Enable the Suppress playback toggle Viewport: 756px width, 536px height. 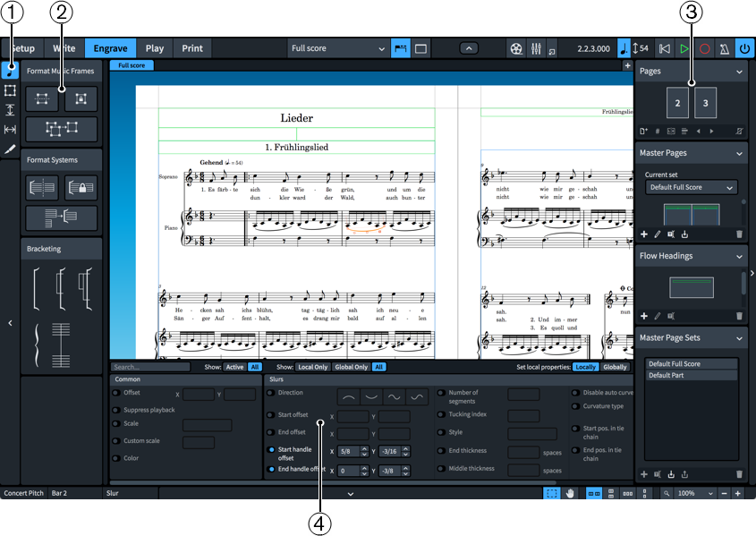116,410
